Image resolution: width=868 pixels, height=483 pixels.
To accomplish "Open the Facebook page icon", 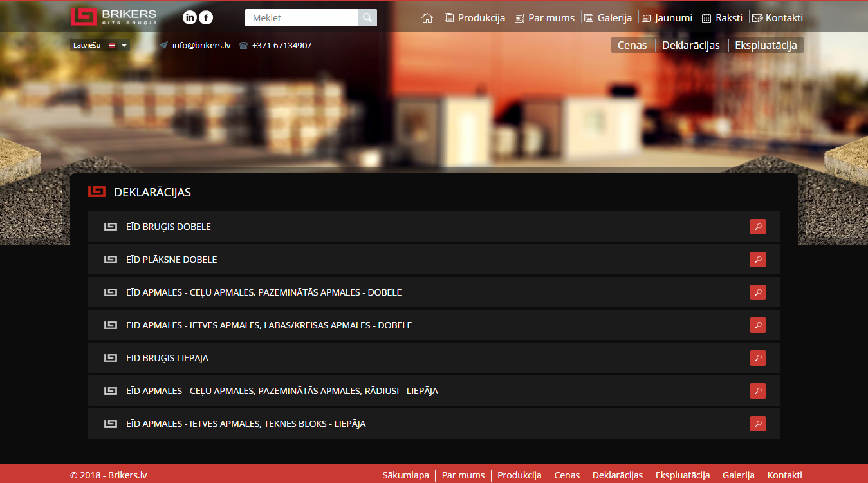I will (x=206, y=17).
